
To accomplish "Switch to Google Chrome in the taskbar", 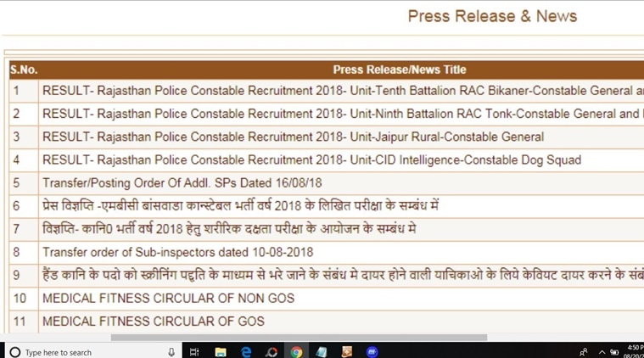I will (296, 351).
